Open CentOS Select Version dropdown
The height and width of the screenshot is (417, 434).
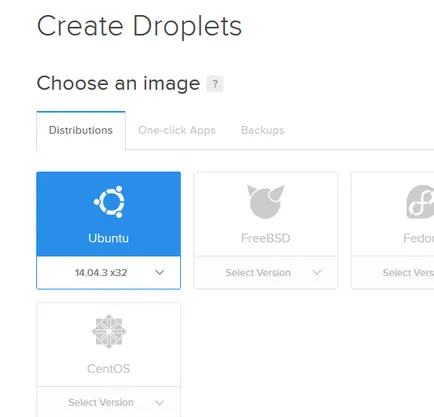109,402
